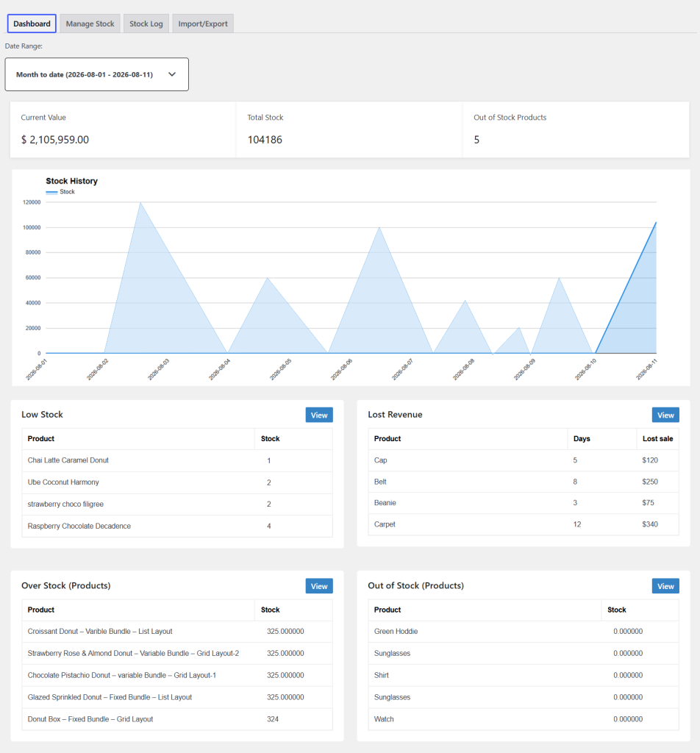Click View button in Lost Revenue panel

pos(665,415)
